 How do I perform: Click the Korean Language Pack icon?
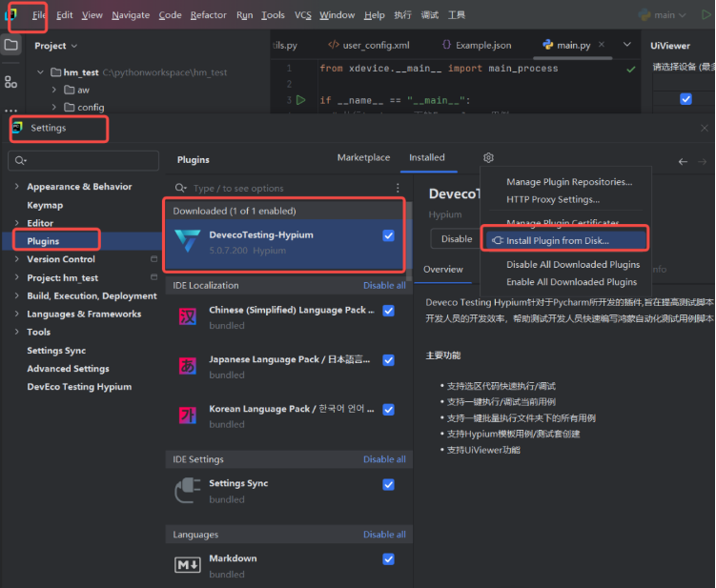click(188, 416)
